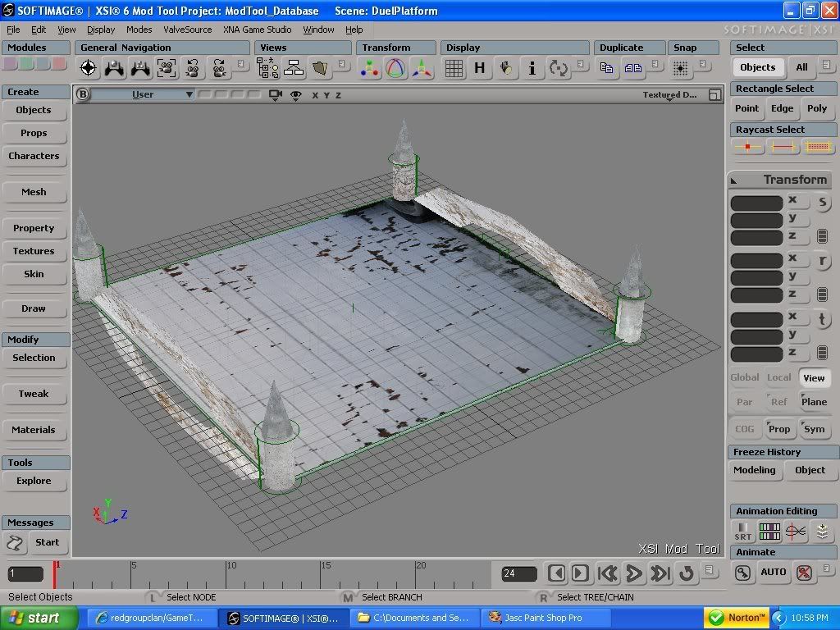Click the first Duplicate copy icon
The width and height of the screenshot is (840, 630).
(x=606, y=68)
